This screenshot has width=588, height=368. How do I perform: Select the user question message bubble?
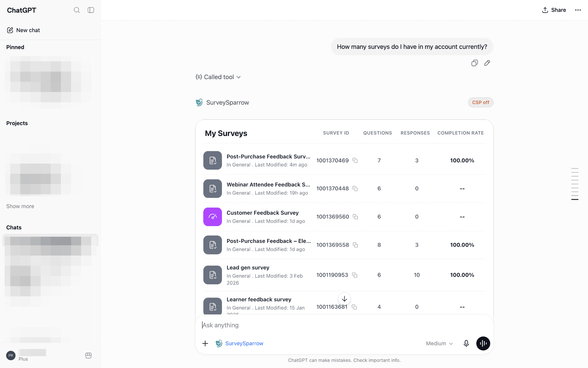[412, 47]
